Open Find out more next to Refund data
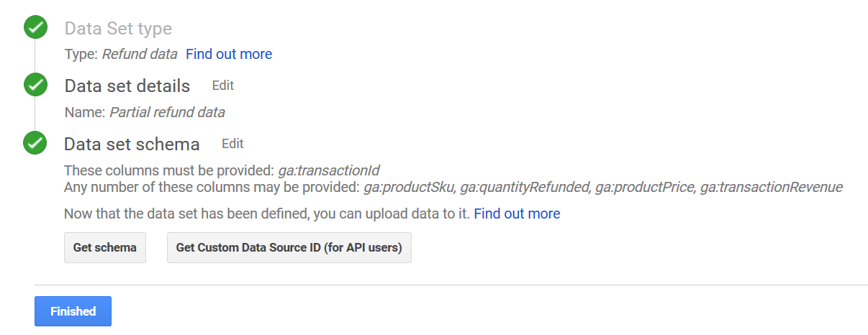This screenshot has height=335, width=868. click(229, 54)
